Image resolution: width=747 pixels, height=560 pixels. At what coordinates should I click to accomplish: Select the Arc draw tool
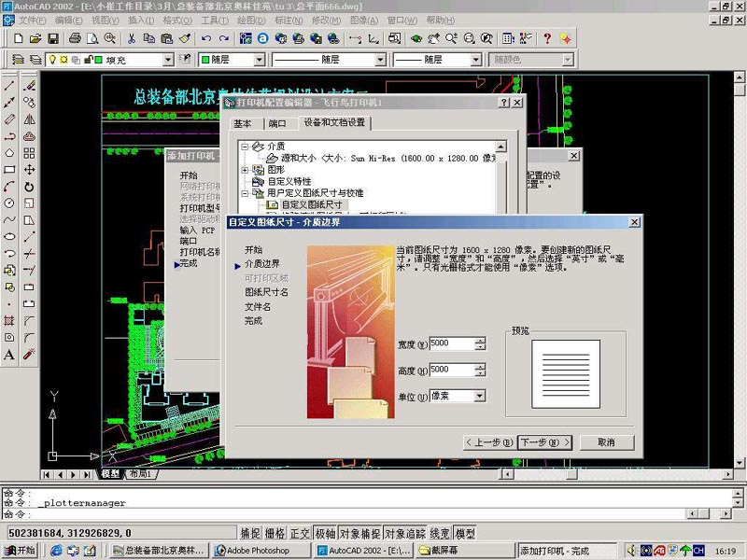pos(9,186)
